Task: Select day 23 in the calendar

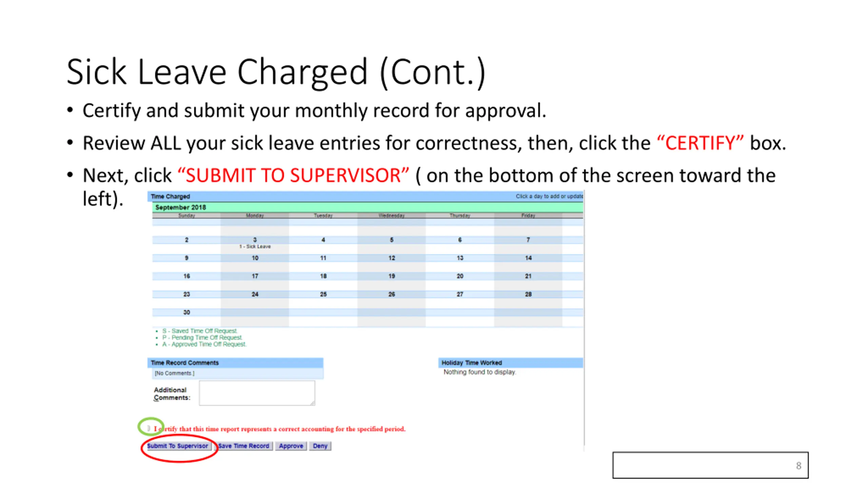Action: (x=186, y=294)
